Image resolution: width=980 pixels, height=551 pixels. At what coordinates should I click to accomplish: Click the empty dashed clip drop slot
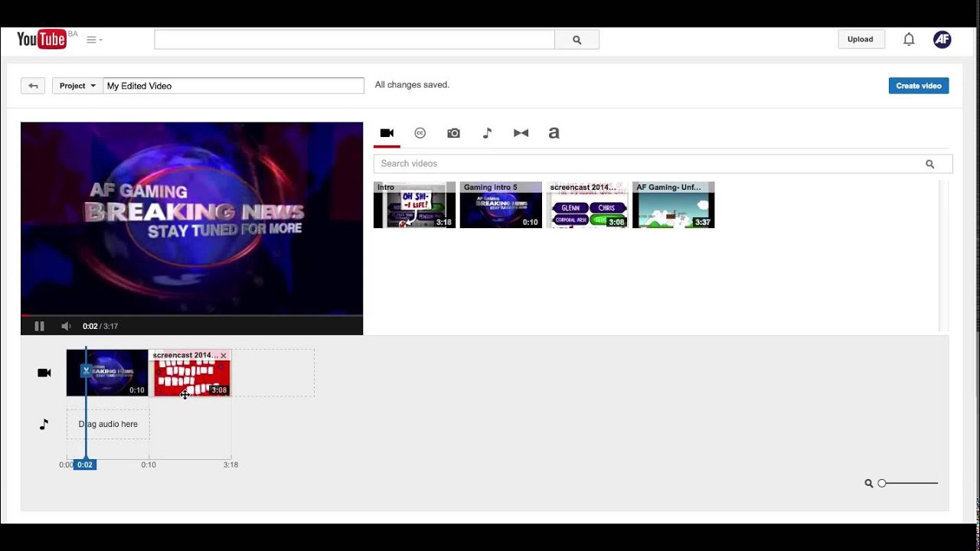coord(273,373)
